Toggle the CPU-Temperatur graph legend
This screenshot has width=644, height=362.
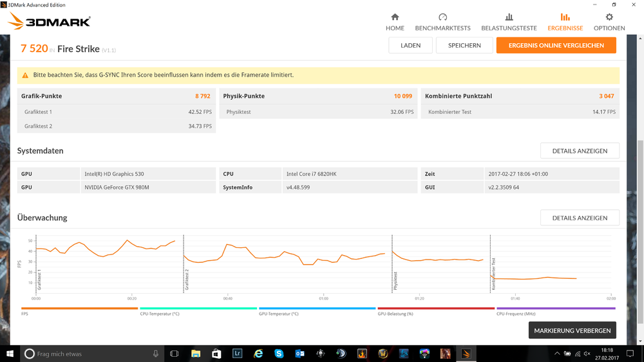[x=198, y=310]
